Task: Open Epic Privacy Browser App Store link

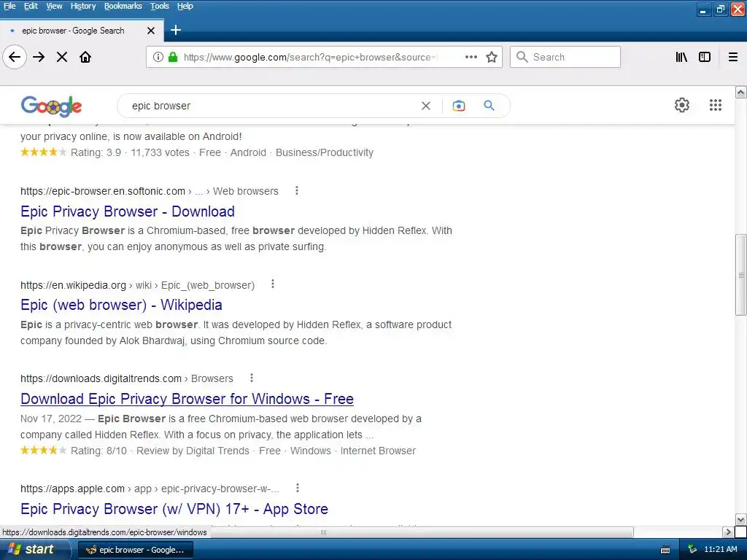Action: click(x=174, y=509)
